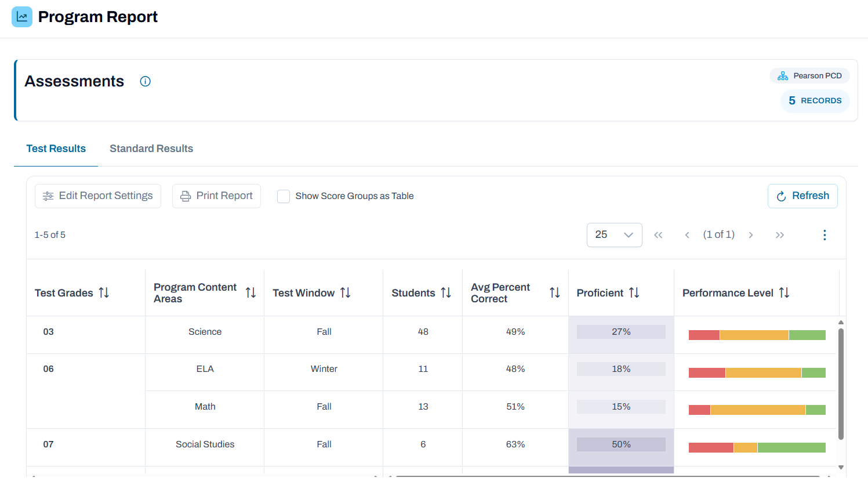Viewport: 868px width, 481px height.
Task: Go to the next page
Action: pyautogui.click(x=751, y=235)
